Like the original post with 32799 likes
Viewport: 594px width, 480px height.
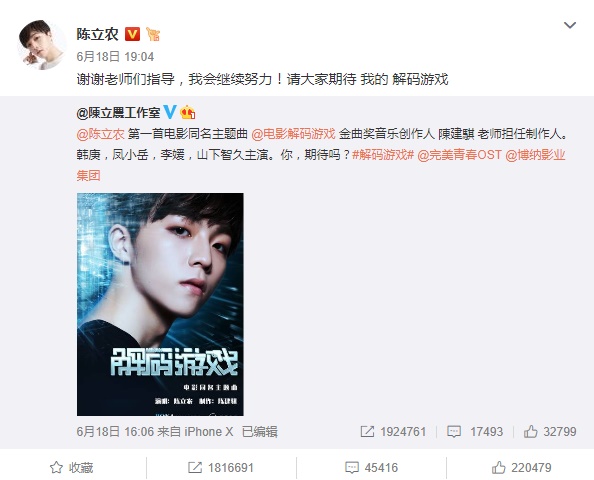(x=550, y=432)
